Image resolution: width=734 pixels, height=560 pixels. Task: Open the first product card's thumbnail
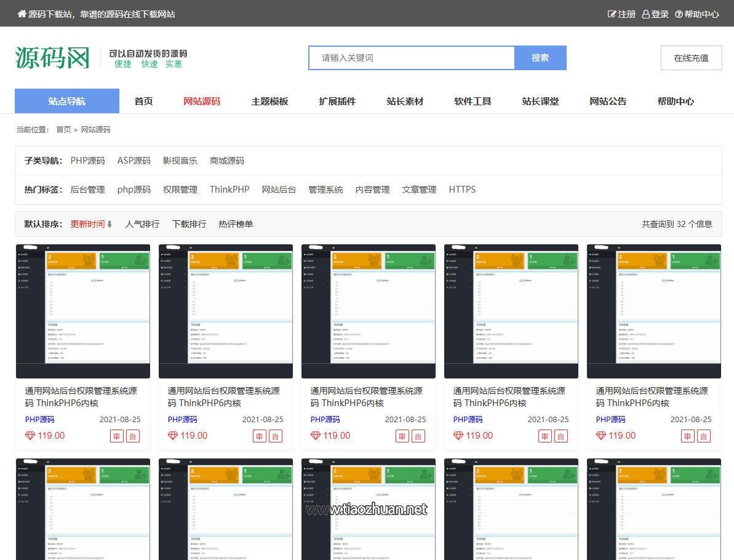pos(83,311)
